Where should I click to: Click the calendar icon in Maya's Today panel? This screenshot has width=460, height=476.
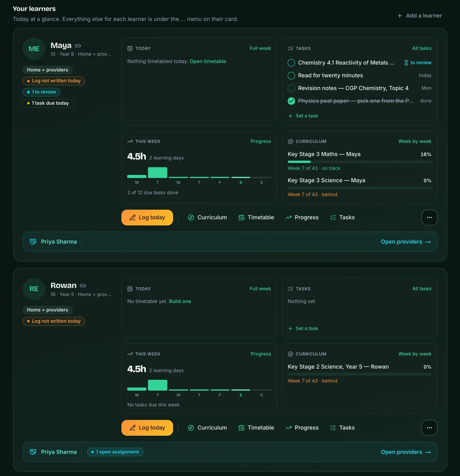click(130, 49)
